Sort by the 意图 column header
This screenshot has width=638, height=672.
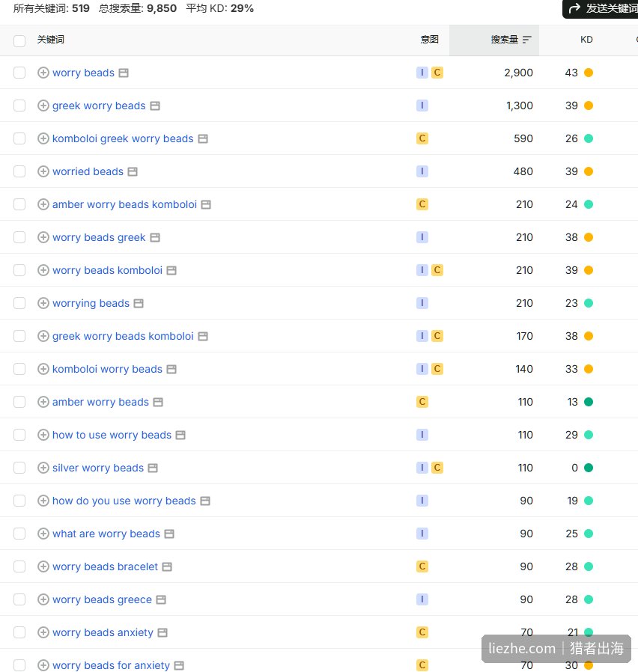click(429, 40)
